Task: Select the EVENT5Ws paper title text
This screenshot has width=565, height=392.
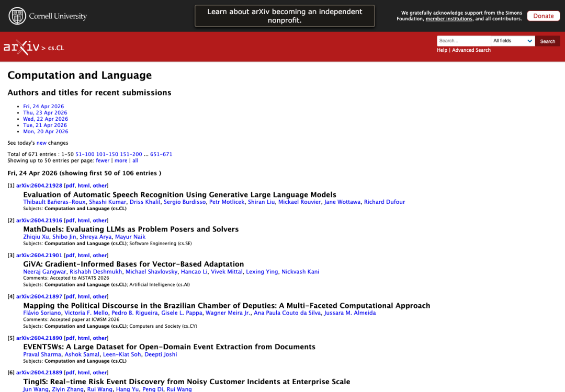Action: [x=169, y=347]
